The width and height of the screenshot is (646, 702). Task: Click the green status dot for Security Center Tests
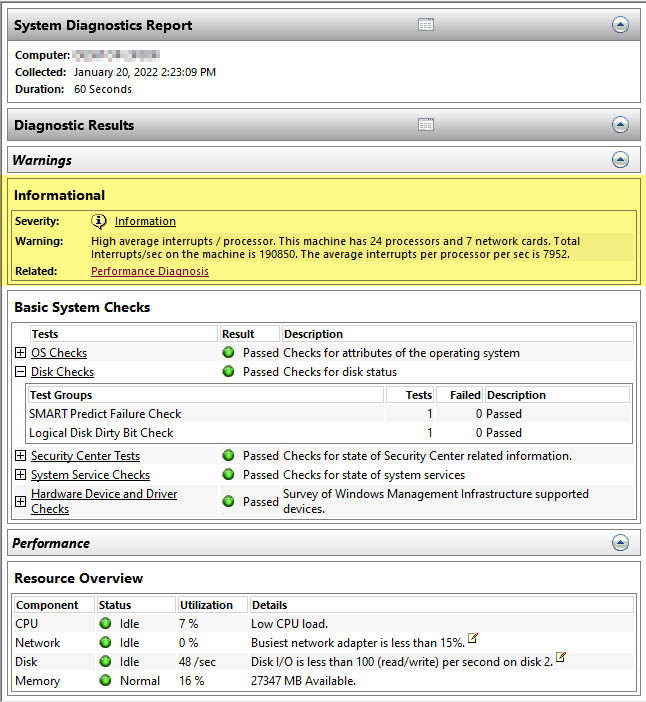coord(228,455)
